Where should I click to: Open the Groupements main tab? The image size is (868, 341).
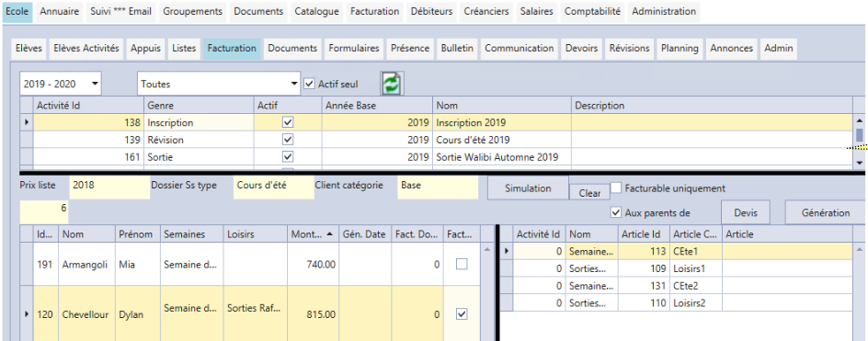[193, 11]
